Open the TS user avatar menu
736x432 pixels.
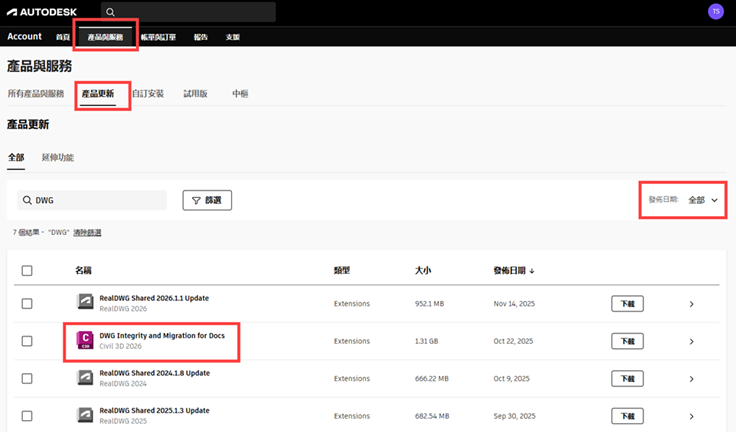click(x=716, y=12)
